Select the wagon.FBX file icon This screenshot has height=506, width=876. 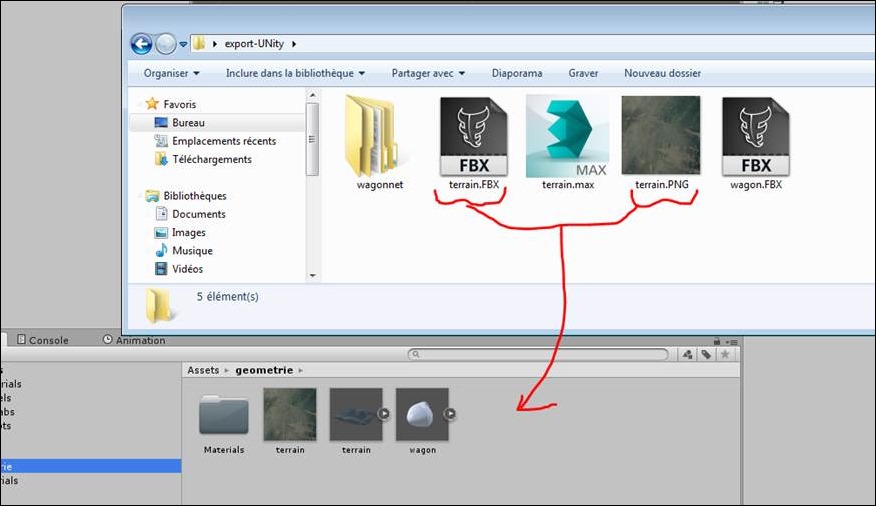(756, 137)
